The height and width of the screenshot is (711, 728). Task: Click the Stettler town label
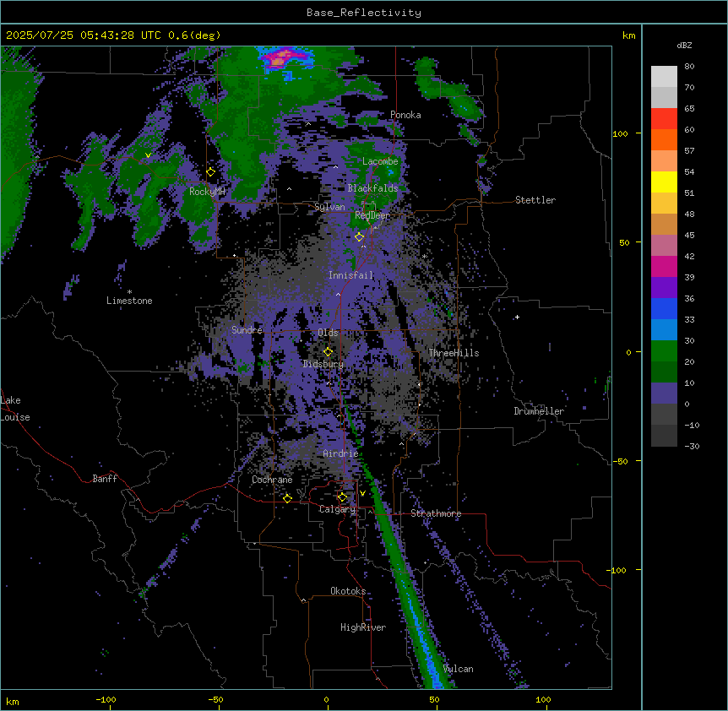coord(535,200)
